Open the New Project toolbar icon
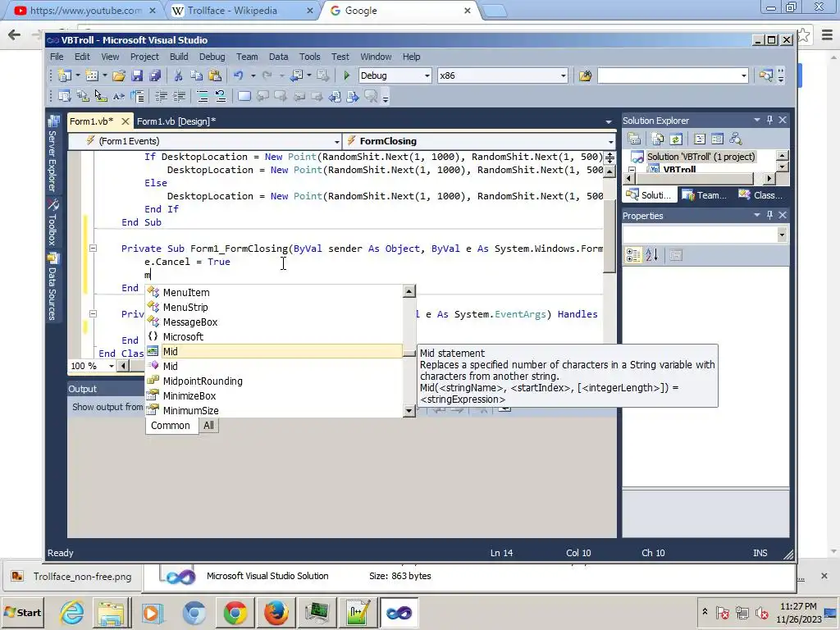The width and height of the screenshot is (840, 630). click(65, 75)
